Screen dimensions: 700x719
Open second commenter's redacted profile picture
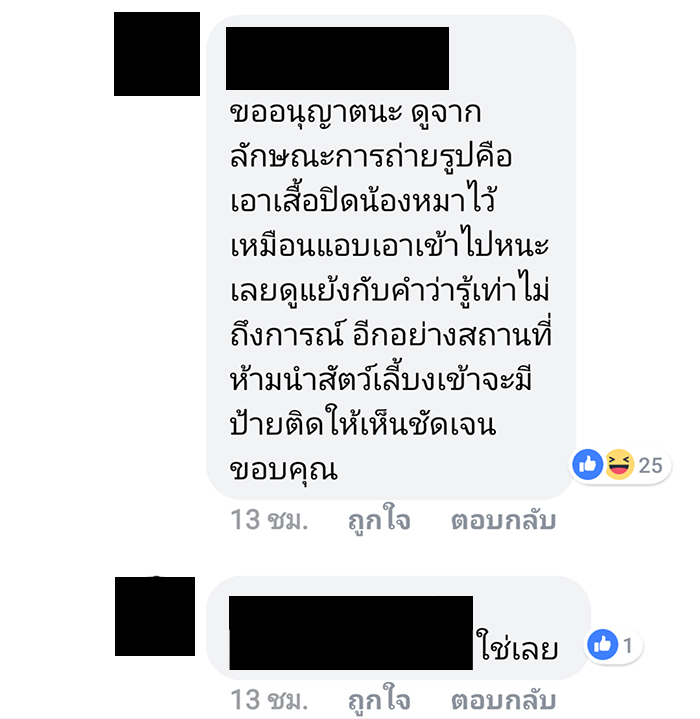pos(155,616)
